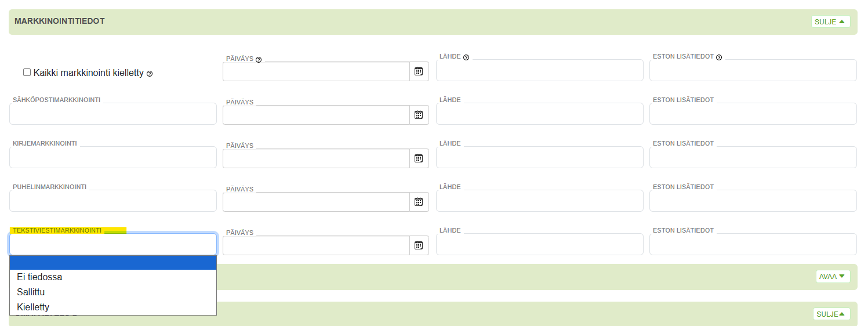The height and width of the screenshot is (326, 868).
Task: Open calendar picker in the top Päiväys row
Action: (419, 71)
